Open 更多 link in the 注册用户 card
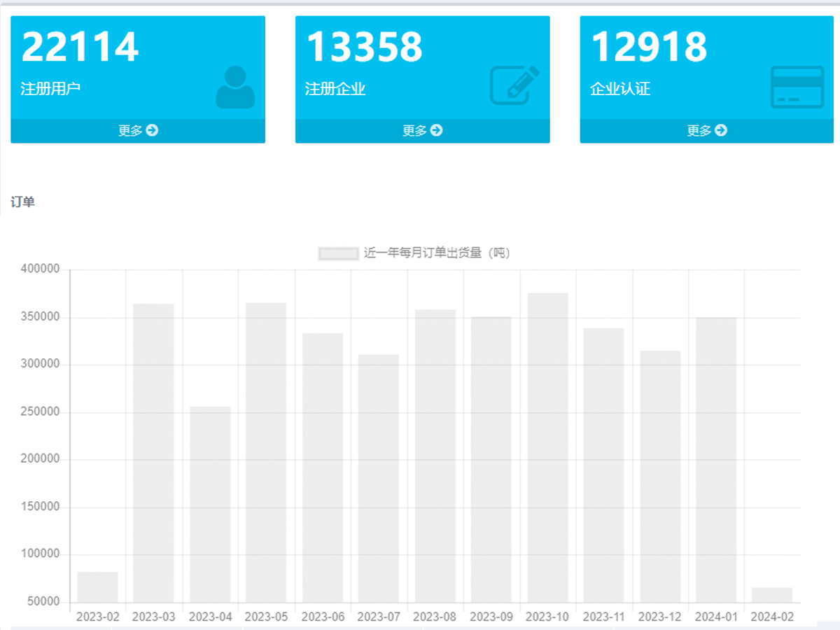 pos(131,130)
